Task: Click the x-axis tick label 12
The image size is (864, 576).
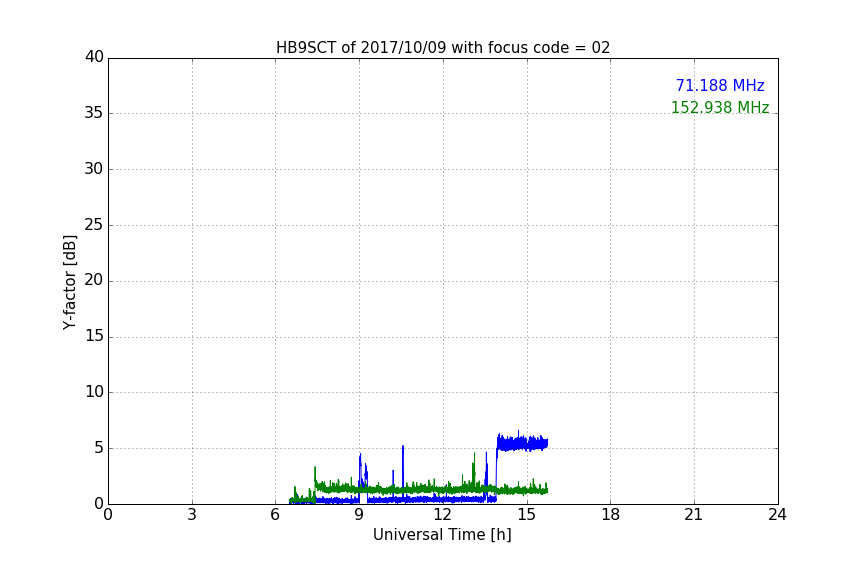Action: click(x=443, y=515)
